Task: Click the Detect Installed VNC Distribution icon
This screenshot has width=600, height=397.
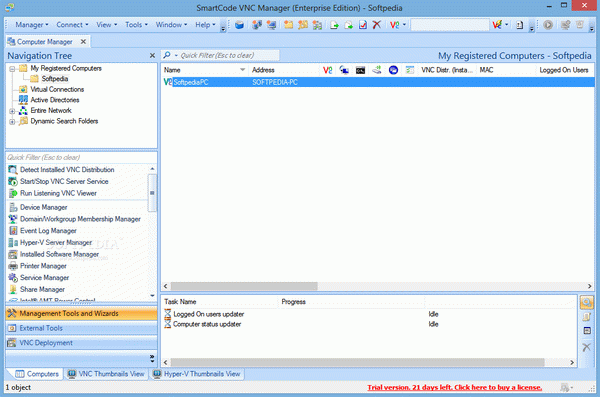Action: tap(13, 170)
